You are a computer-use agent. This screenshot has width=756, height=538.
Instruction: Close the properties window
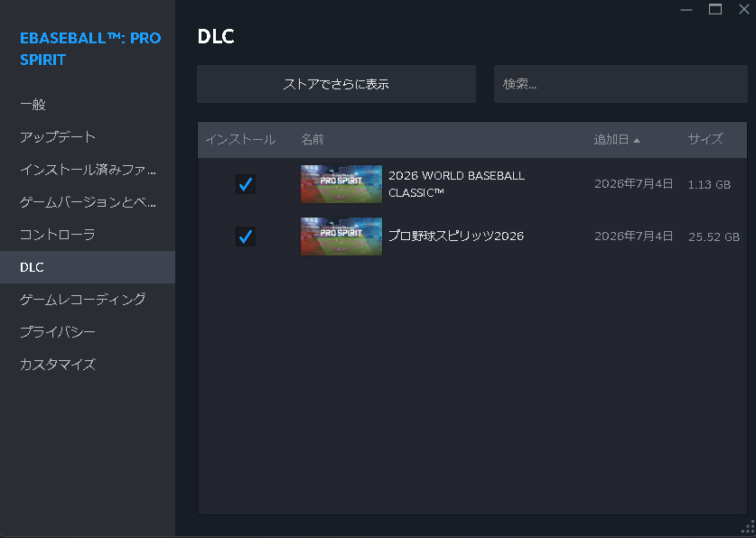pos(744,9)
